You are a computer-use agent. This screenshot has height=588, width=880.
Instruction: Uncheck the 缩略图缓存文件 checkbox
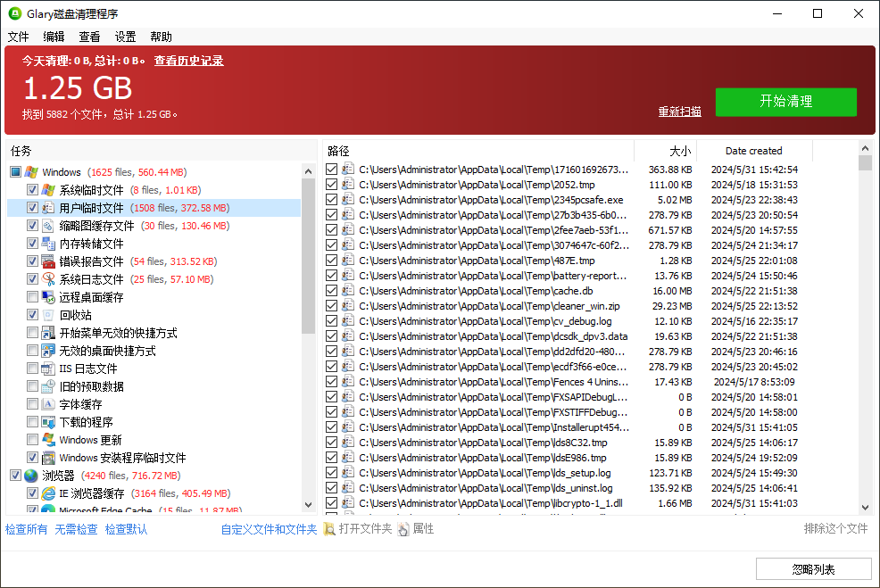tap(32, 226)
